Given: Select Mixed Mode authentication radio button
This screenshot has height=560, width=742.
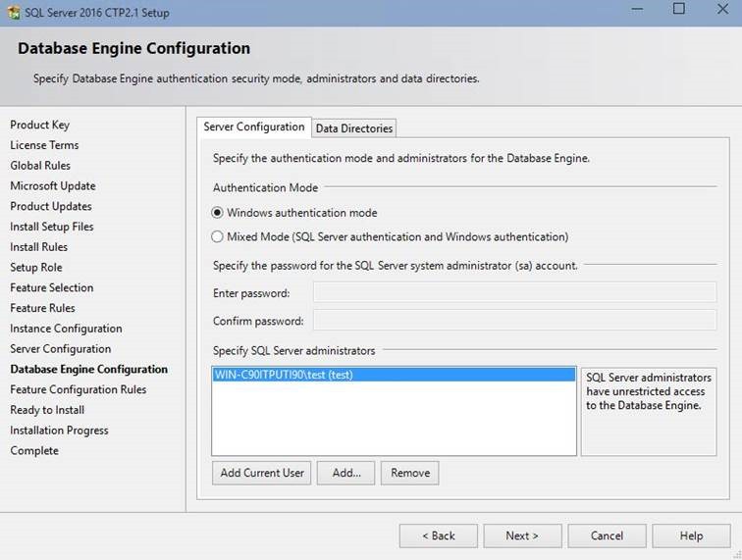Looking at the screenshot, I should point(217,236).
